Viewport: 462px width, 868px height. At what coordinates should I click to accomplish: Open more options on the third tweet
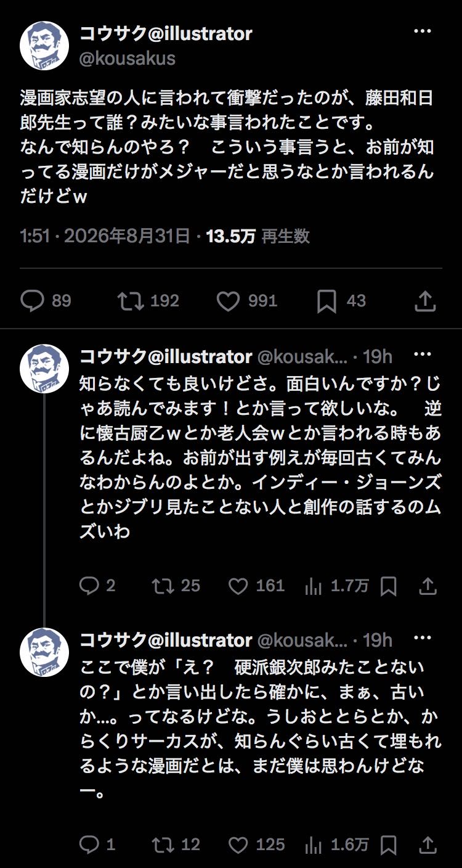click(422, 638)
